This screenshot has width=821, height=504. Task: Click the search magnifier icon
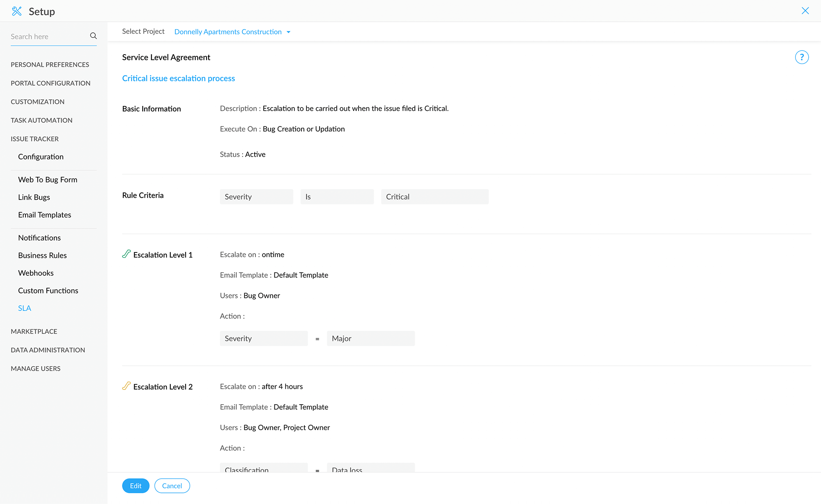(93, 36)
